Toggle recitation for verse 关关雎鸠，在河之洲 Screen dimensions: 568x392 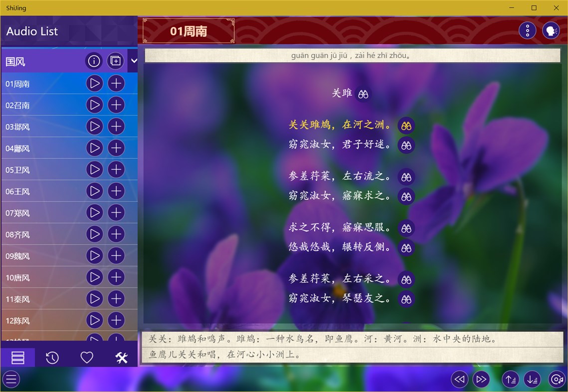click(x=406, y=126)
